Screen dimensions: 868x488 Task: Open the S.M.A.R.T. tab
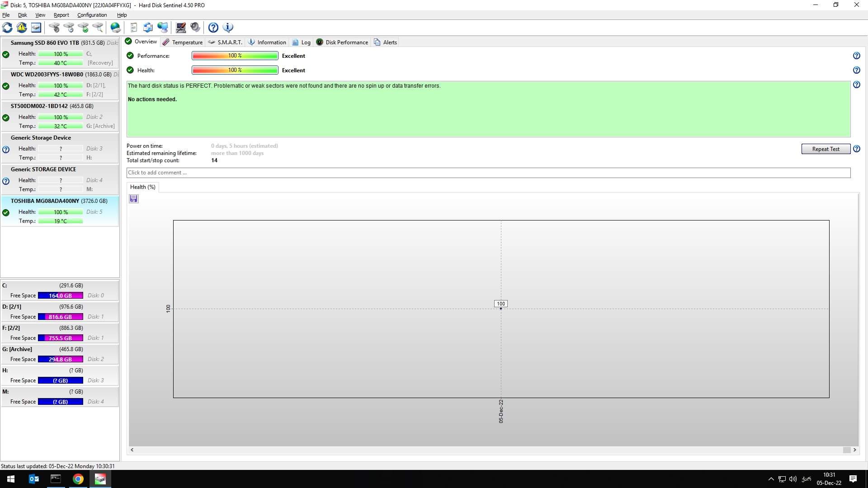[x=225, y=42]
